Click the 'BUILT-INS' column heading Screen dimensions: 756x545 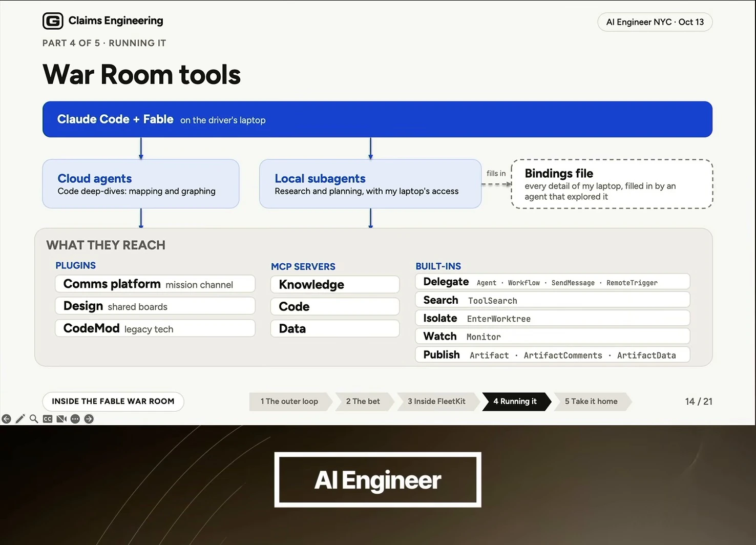click(x=438, y=266)
